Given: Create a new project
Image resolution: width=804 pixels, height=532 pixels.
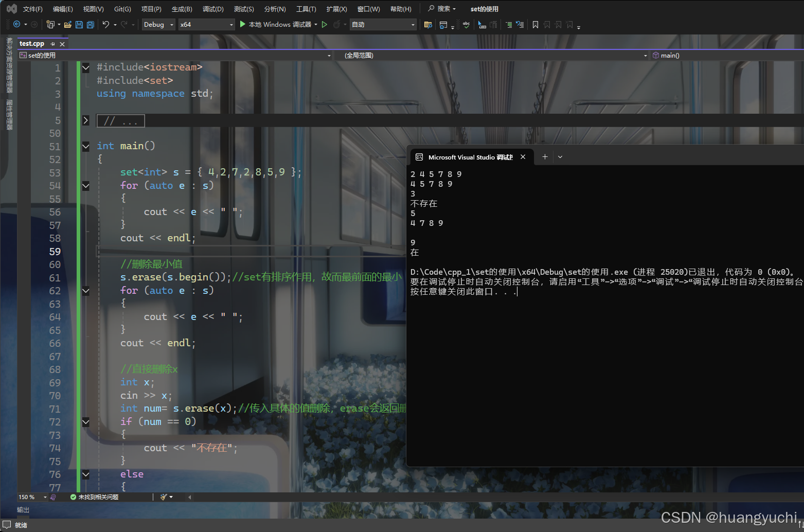Looking at the screenshot, I should (51, 24).
